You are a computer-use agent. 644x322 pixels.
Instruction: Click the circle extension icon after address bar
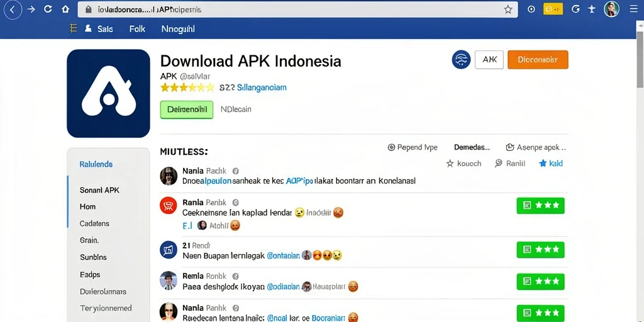click(x=531, y=9)
